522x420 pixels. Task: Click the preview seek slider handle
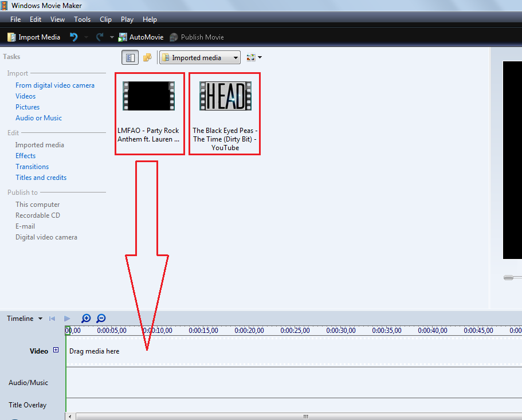pyautogui.click(x=508, y=277)
